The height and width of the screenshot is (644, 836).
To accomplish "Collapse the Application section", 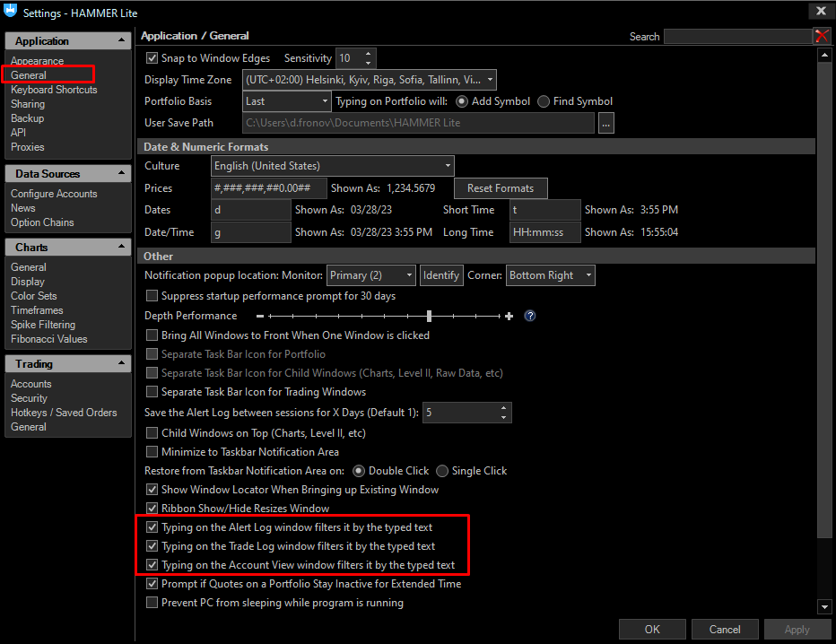I will pos(121,40).
